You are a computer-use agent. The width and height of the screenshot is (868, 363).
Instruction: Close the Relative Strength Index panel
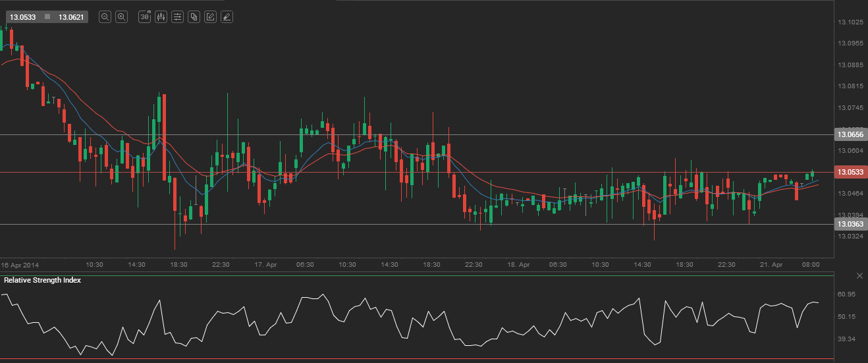(x=859, y=275)
